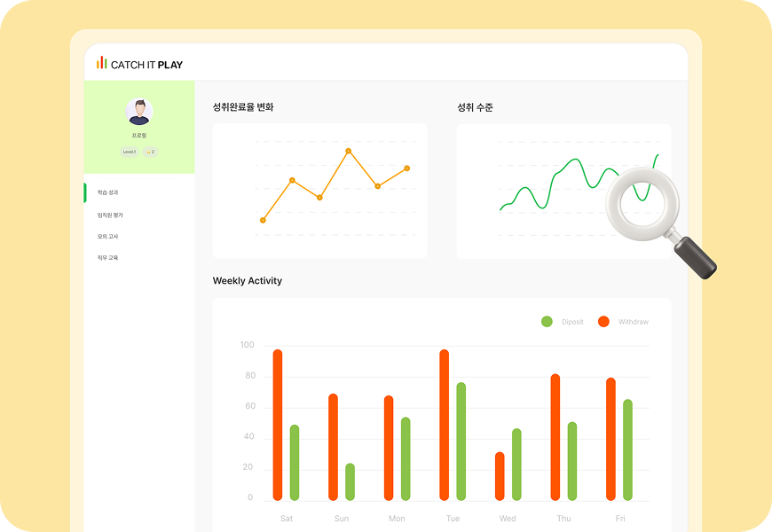Select the 직무 교육 sidebar item
772x532 pixels.
pos(107,258)
